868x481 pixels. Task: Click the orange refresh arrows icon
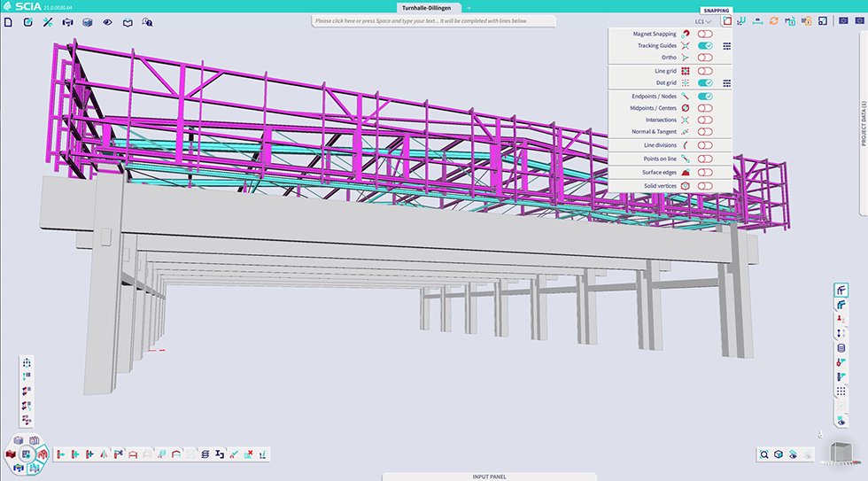point(773,21)
